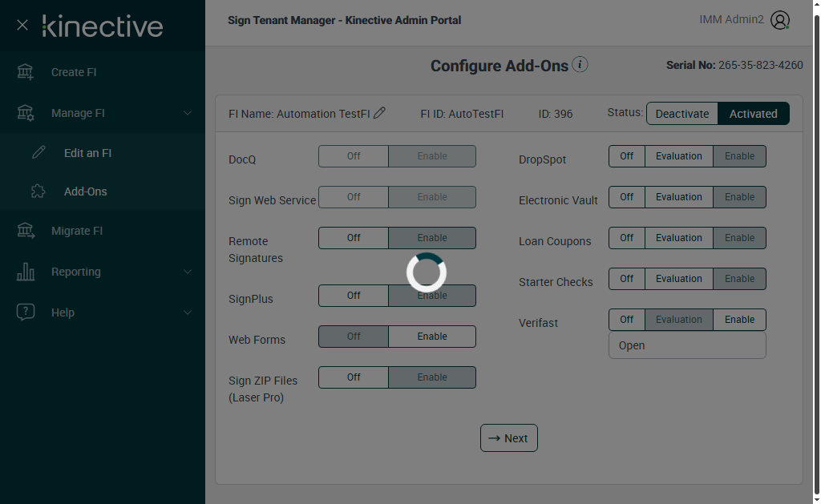Image resolution: width=821 pixels, height=504 pixels.
Task: Click the Configure Add-Ons heading
Action: click(499, 66)
